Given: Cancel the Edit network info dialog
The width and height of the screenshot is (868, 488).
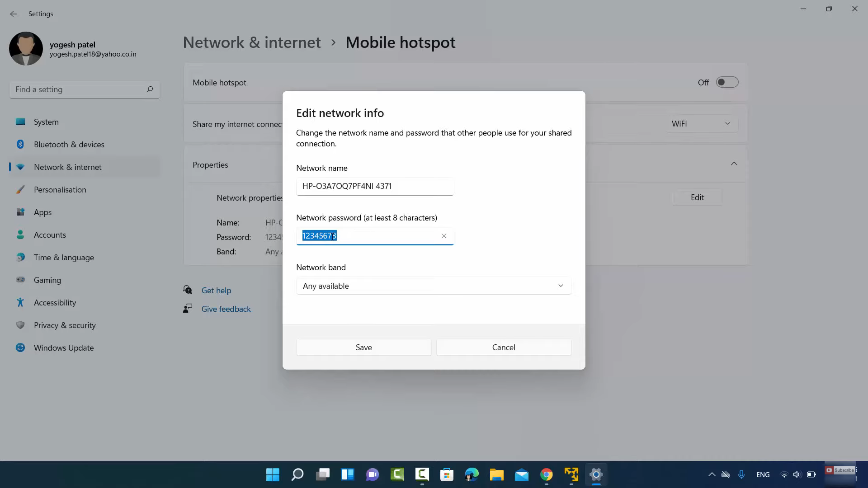Looking at the screenshot, I should (503, 347).
